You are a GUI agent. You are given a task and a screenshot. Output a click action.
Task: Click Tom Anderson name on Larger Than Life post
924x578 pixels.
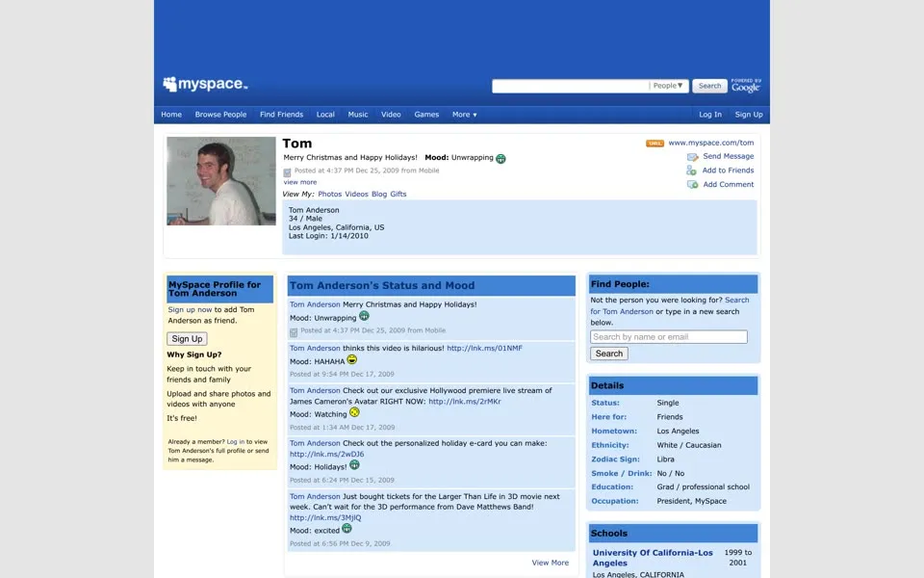click(x=315, y=497)
